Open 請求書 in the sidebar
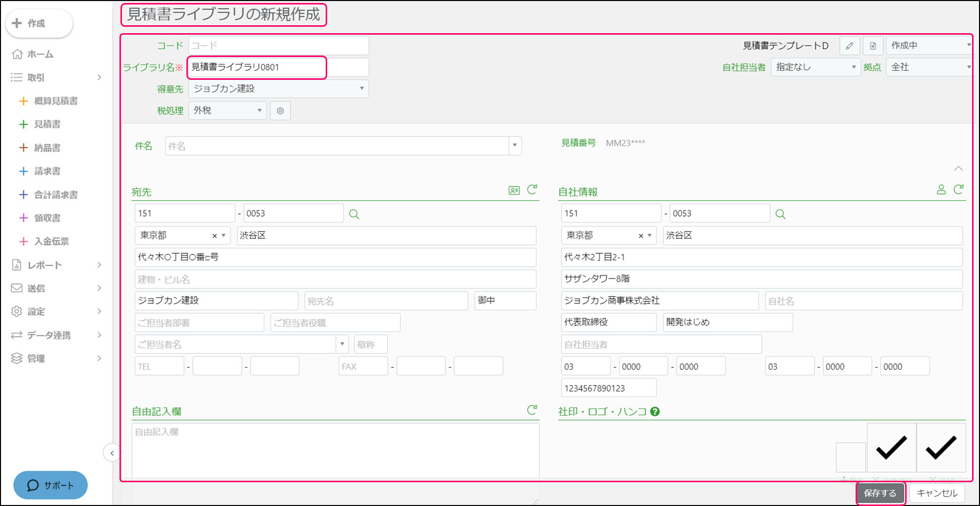This screenshot has height=506, width=980. (x=47, y=171)
